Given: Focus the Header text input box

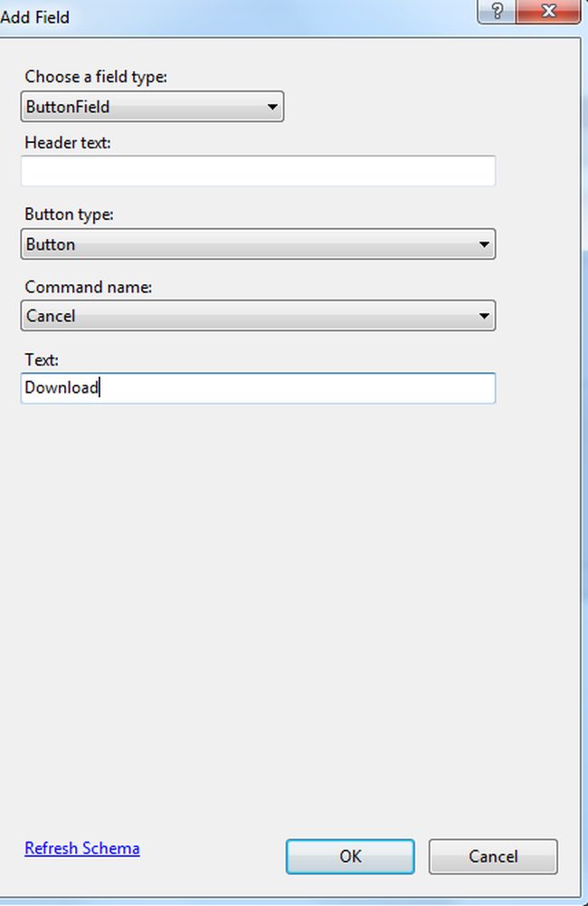Looking at the screenshot, I should tap(258, 171).
